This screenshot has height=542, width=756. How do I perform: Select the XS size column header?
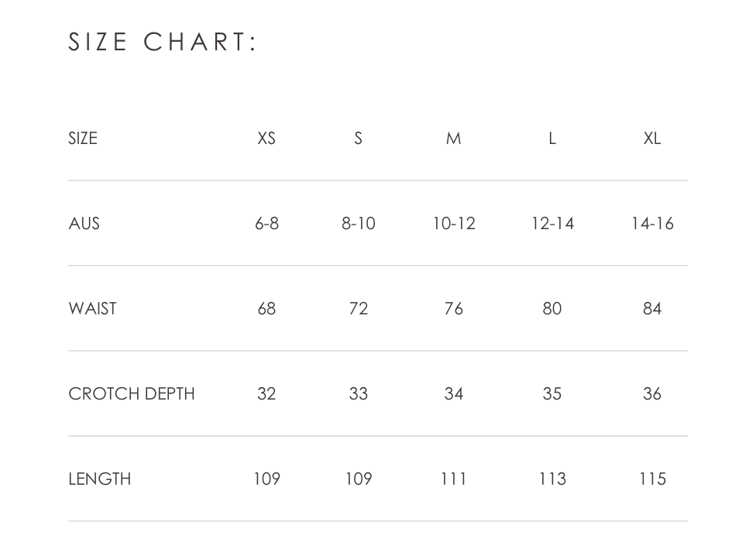266,139
